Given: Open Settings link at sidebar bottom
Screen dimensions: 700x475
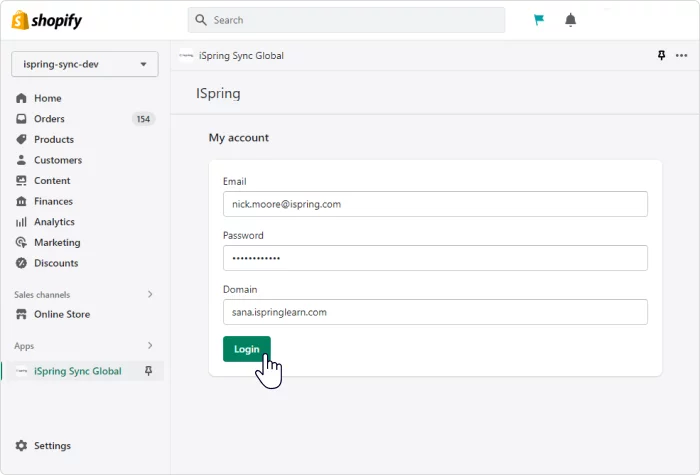Looking at the screenshot, I should 52,446.
